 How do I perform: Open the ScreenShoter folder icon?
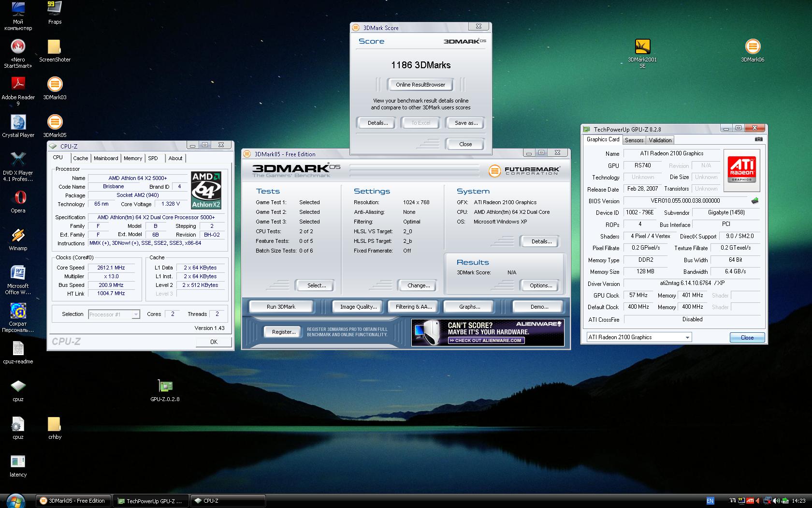tap(55, 51)
